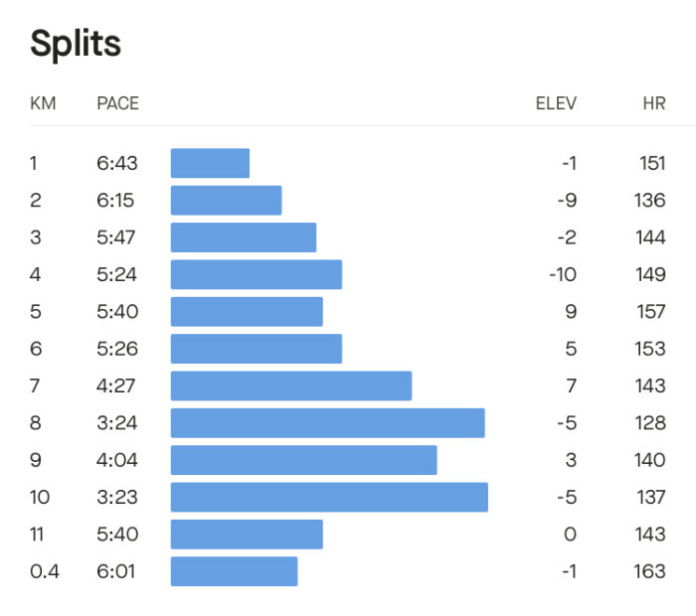Click the Splits heading

[x=76, y=44]
